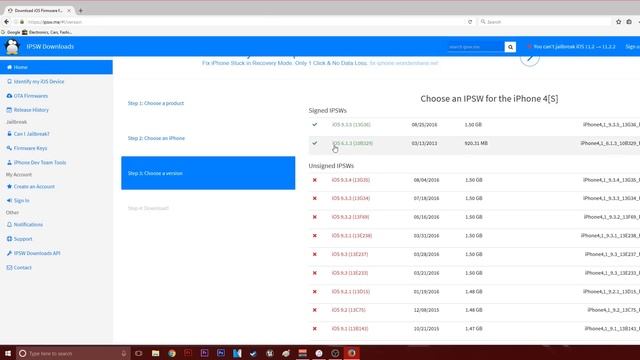Select the Download iOS Firmware tab
Image resolution: width=640 pixels, height=360 pixels.
[x=39, y=10]
